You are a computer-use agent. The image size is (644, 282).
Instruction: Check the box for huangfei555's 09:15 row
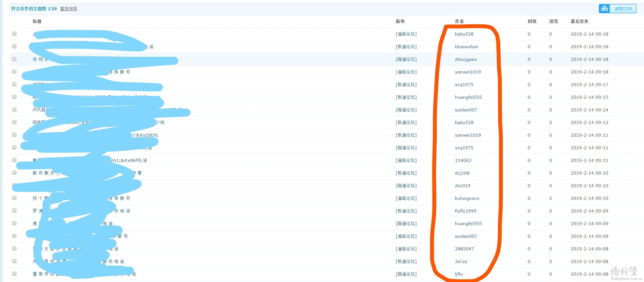pos(14,97)
